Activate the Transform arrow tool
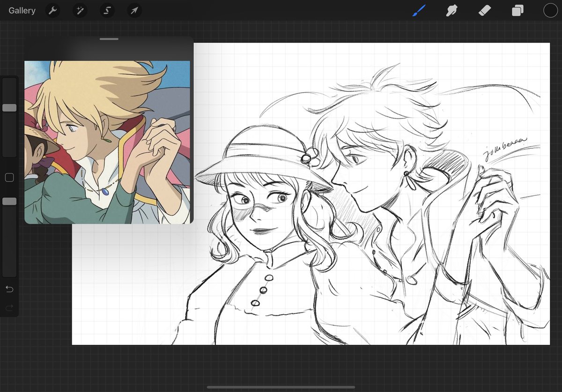 coord(134,10)
